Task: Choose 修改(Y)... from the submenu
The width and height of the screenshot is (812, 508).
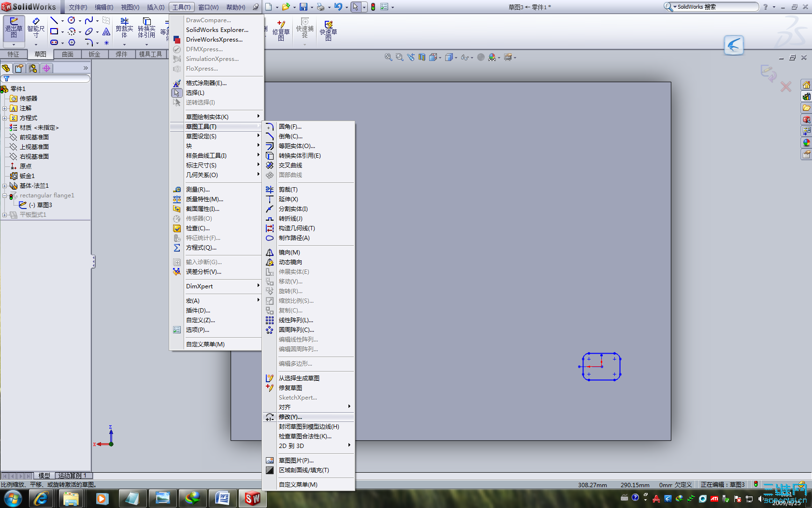Action: coord(308,417)
